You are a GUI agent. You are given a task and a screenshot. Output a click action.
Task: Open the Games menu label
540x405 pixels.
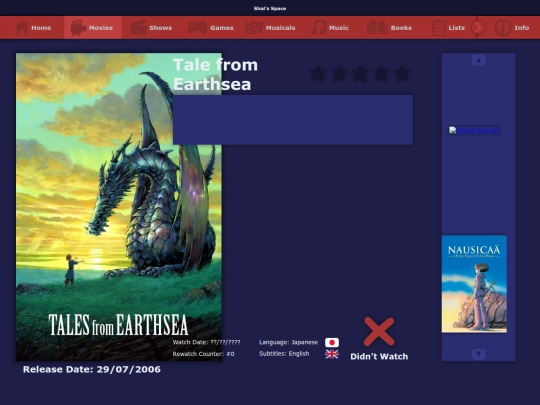[222, 28]
